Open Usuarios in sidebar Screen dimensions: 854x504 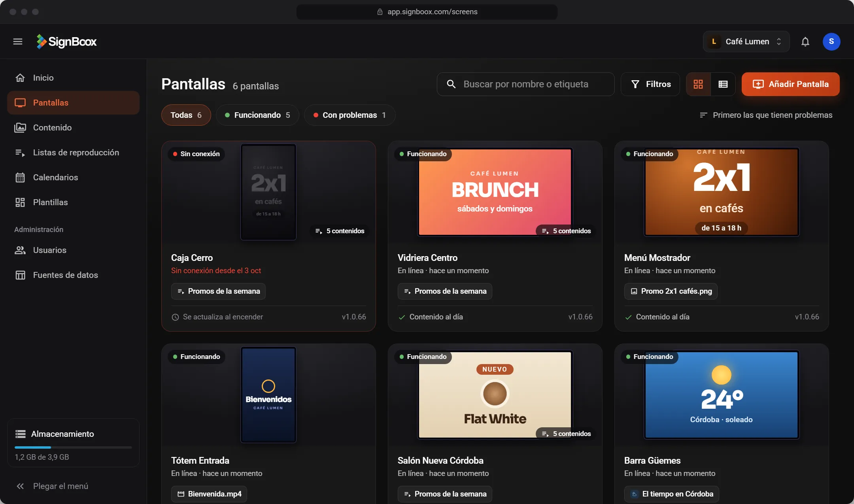[73, 250]
